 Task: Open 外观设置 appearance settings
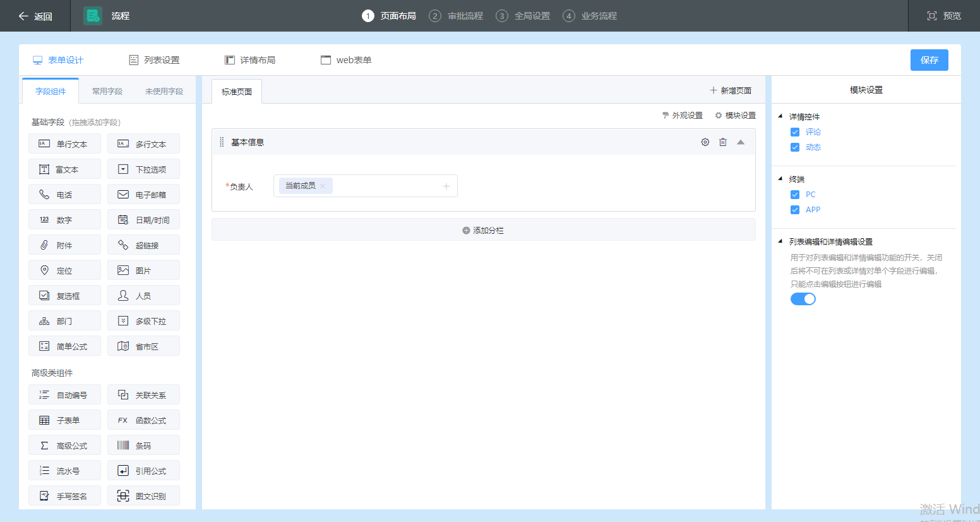(x=682, y=115)
